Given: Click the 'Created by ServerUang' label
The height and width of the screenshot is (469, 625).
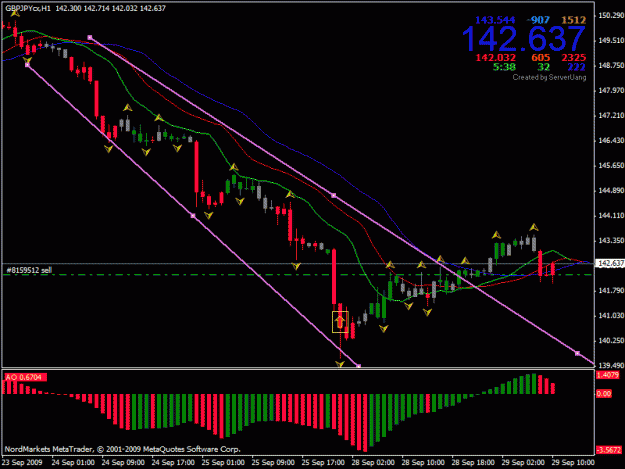Looking at the screenshot, I should [x=549, y=77].
